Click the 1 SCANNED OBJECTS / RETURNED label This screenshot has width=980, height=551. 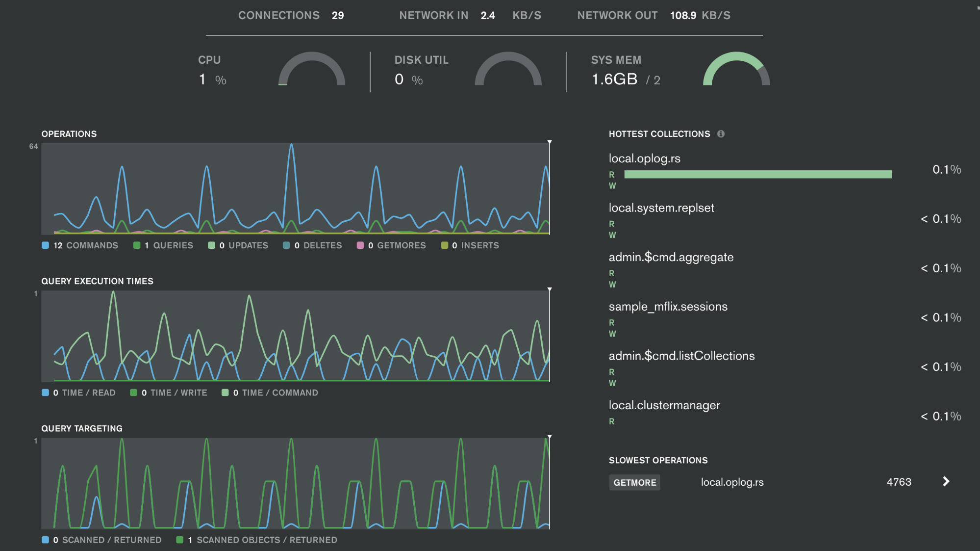262,540
